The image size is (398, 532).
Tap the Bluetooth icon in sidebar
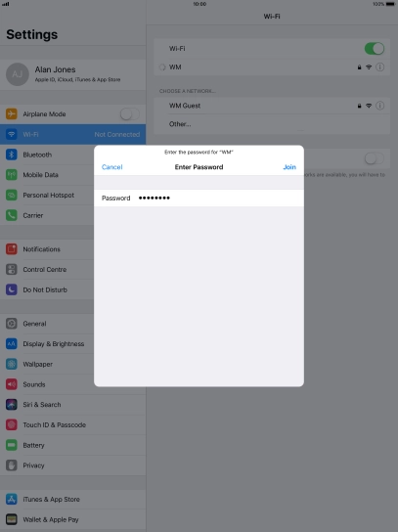(x=12, y=155)
